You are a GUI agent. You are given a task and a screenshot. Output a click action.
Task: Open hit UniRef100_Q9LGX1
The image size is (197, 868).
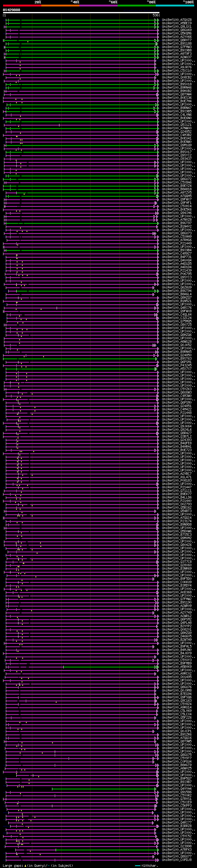[x=177, y=26]
